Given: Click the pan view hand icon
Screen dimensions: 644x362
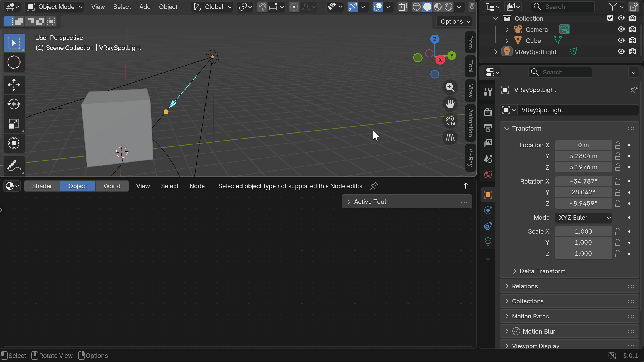Looking at the screenshot, I should point(450,104).
